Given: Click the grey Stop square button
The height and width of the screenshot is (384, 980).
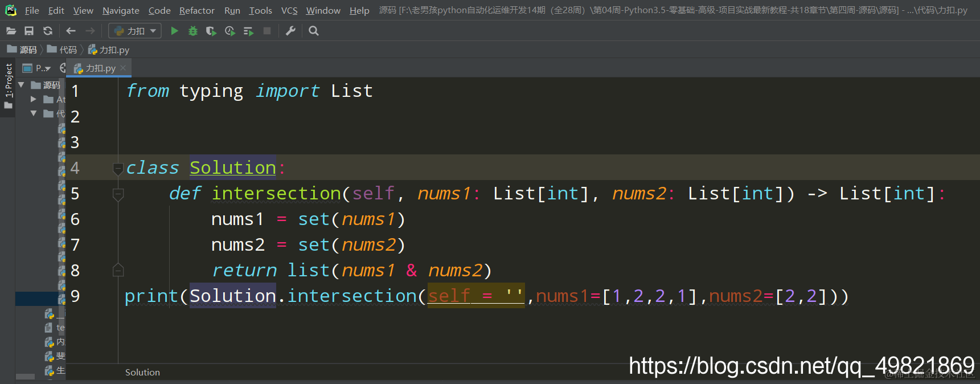Looking at the screenshot, I should (x=267, y=31).
